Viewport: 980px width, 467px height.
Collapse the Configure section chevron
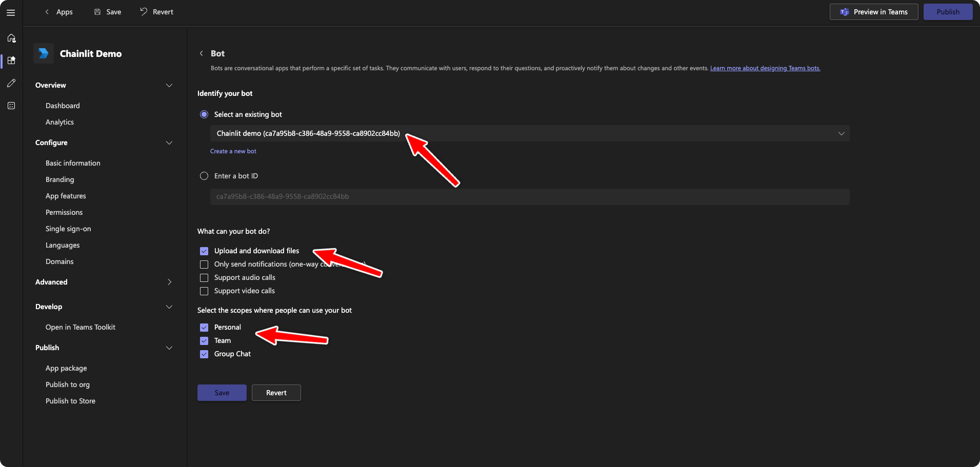pos(169,143)
